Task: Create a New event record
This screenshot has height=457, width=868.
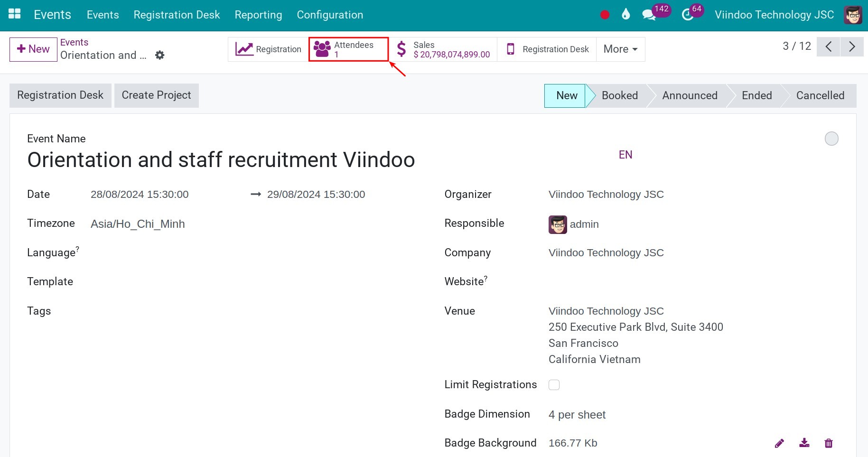Action: point(33,49)
